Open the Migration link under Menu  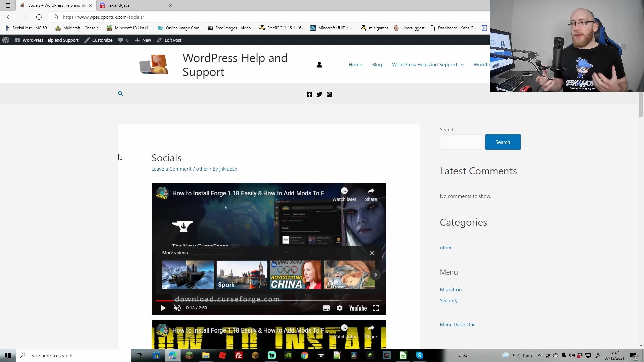pyautogui.click(x=450, y=289)
